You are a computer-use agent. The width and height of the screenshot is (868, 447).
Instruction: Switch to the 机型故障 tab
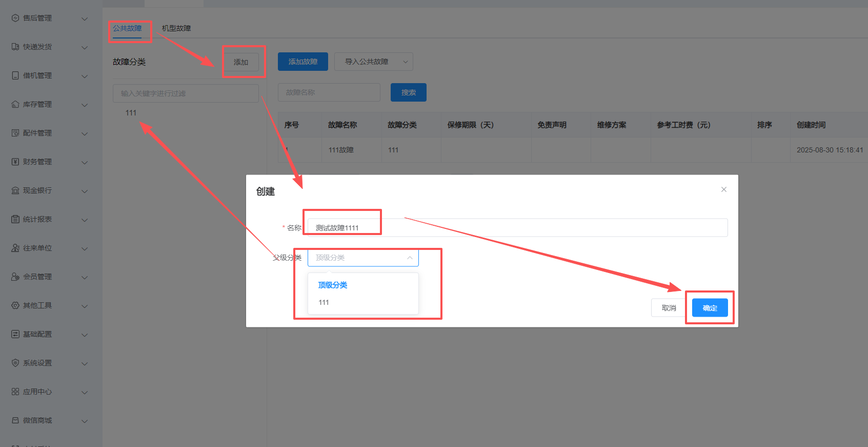pos(176,28)
